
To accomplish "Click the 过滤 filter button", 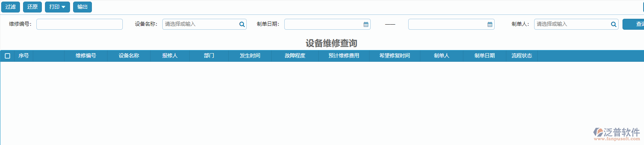I will (11, 7).
